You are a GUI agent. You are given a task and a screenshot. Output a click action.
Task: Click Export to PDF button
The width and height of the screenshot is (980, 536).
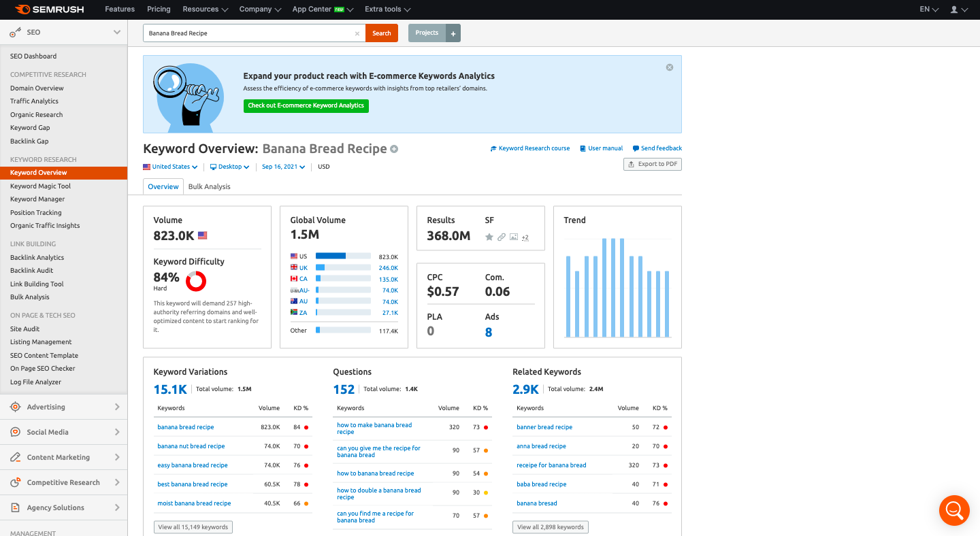653,164
